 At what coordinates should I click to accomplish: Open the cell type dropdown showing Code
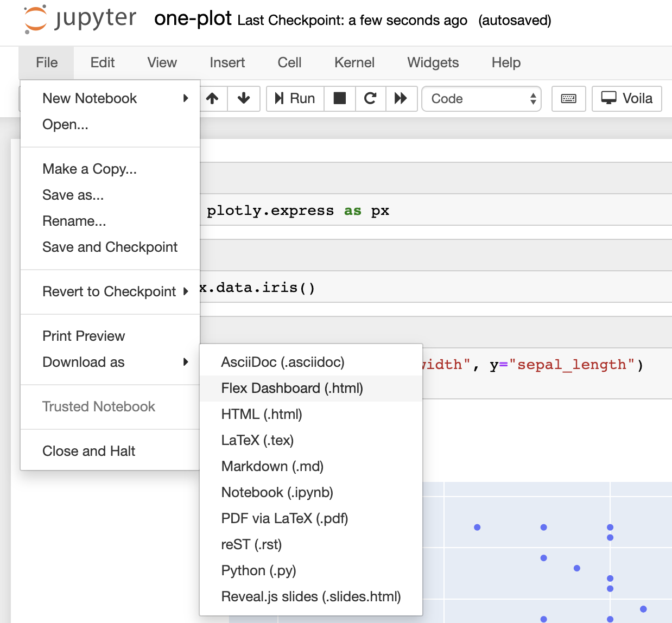481,99
